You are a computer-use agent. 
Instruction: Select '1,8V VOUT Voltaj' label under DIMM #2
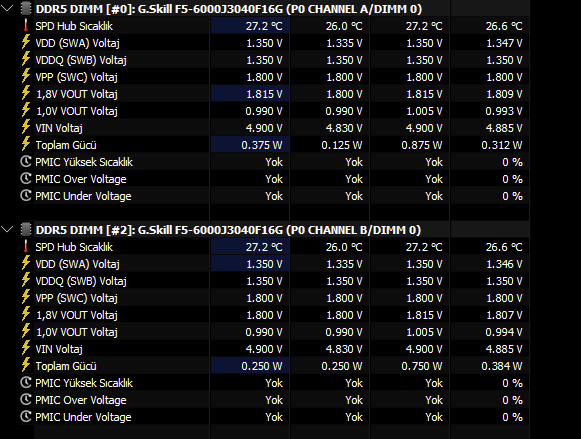click(x=77, y=315)
